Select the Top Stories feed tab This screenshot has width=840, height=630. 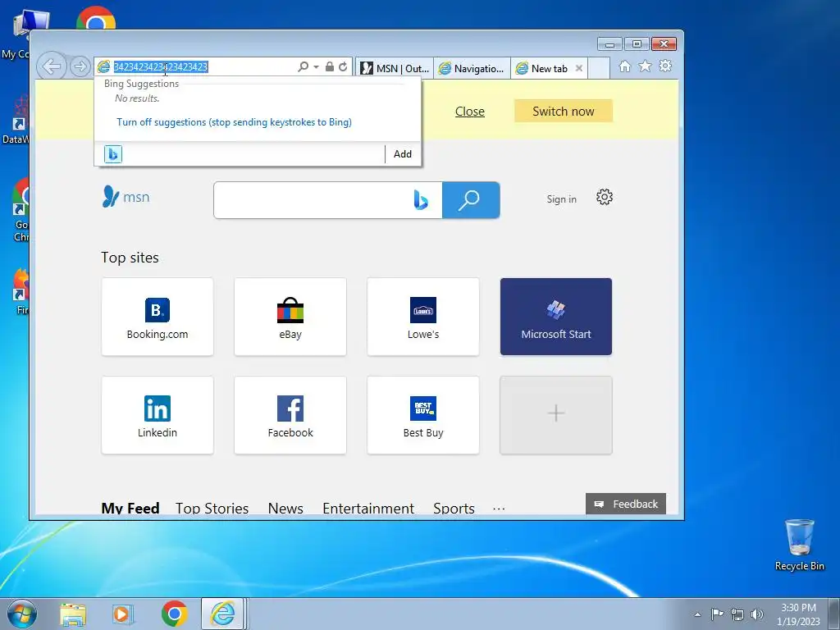click(212, 507)
